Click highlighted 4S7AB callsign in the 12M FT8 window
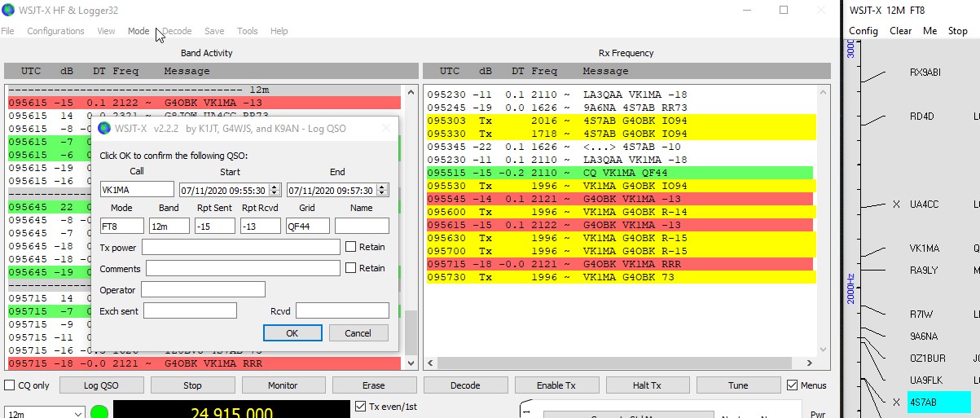Screen dimensions: 980x418 (x=938, y=403)
